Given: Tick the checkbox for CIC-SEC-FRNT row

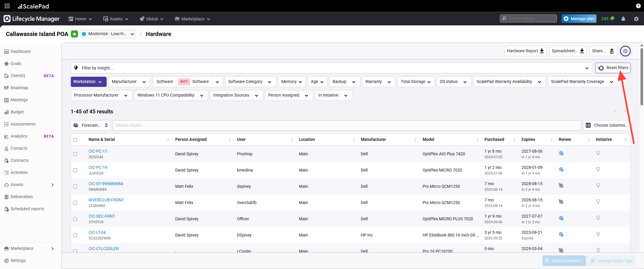Looking at the screenshot, I should tap(75, 219).
